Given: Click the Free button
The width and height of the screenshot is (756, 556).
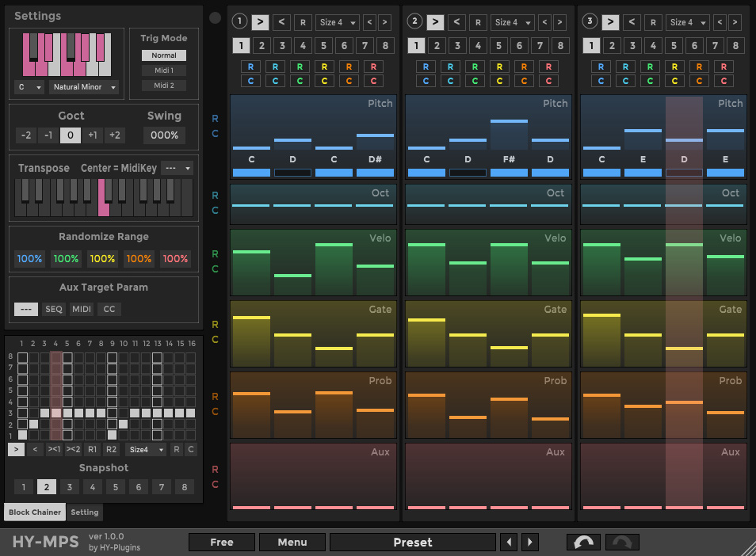Looking at the screenshot, I should 222,542.
